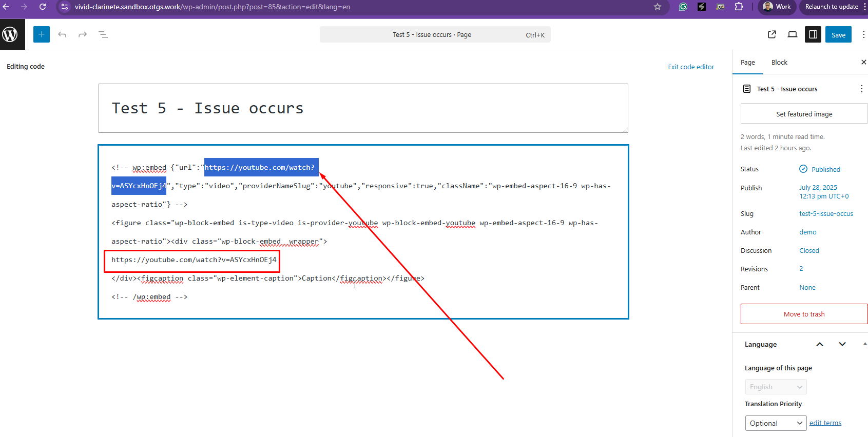Reload the browser page
This screenshot has height=437, width=868.
(x=43, y=7)
